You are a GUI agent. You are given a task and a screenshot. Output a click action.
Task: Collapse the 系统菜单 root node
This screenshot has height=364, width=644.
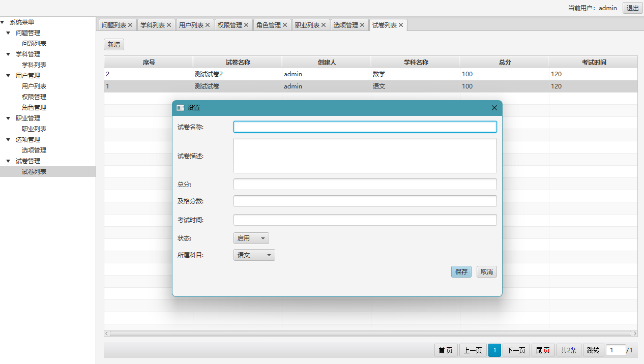click(x=3, y=22)
